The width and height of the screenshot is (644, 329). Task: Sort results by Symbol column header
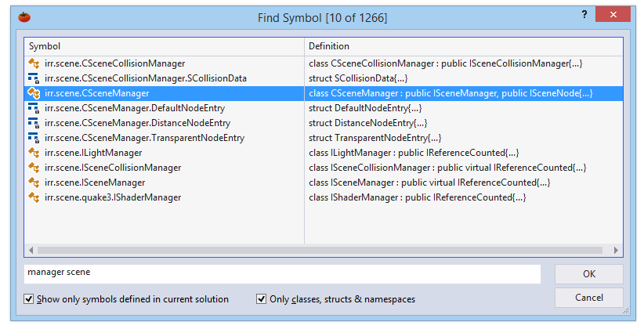pos(165,46)
